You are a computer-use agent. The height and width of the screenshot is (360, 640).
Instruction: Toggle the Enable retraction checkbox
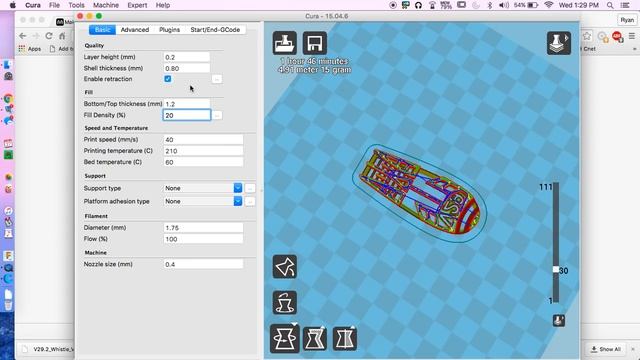(x=168, y=79)
